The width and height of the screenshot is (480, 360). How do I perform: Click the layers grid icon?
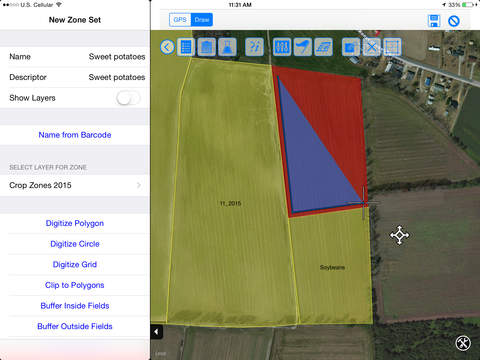[x=323, y=47]
